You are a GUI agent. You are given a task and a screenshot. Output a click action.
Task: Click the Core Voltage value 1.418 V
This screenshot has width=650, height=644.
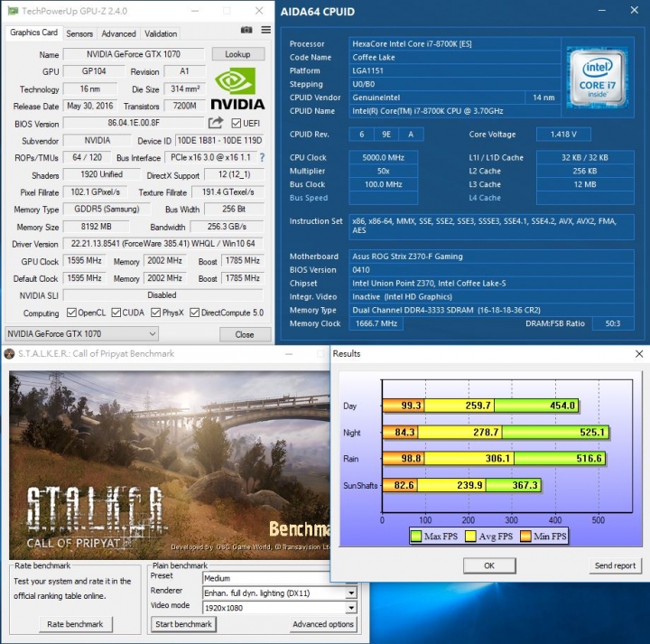click(x=563, y=135)
